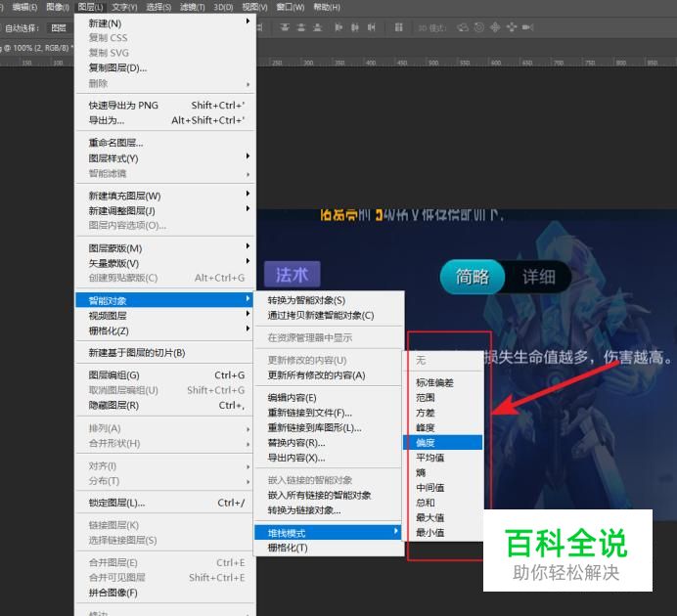Choose 重新链接到文件(F)...
The image size is (677, 616).
329,413
